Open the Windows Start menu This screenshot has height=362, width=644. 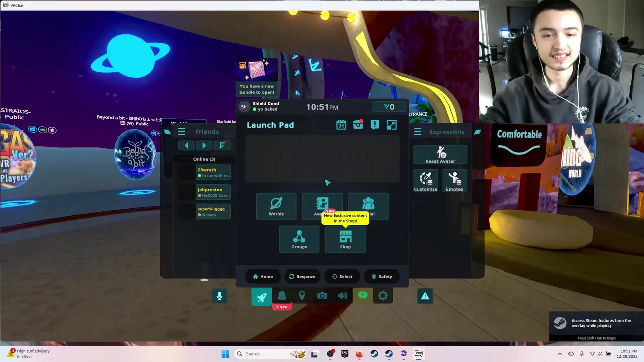click(225, 354)
